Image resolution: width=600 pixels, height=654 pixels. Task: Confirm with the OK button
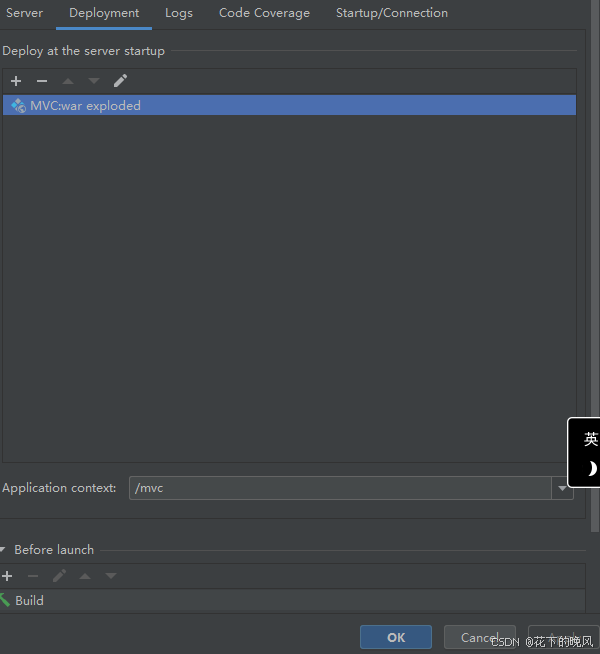tap(396, 637)
